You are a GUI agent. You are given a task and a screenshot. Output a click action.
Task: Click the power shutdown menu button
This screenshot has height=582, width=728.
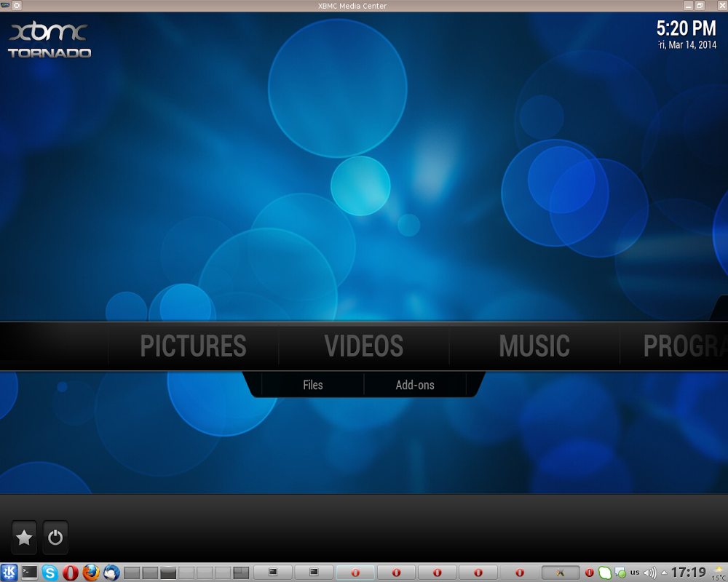[55, 538]
